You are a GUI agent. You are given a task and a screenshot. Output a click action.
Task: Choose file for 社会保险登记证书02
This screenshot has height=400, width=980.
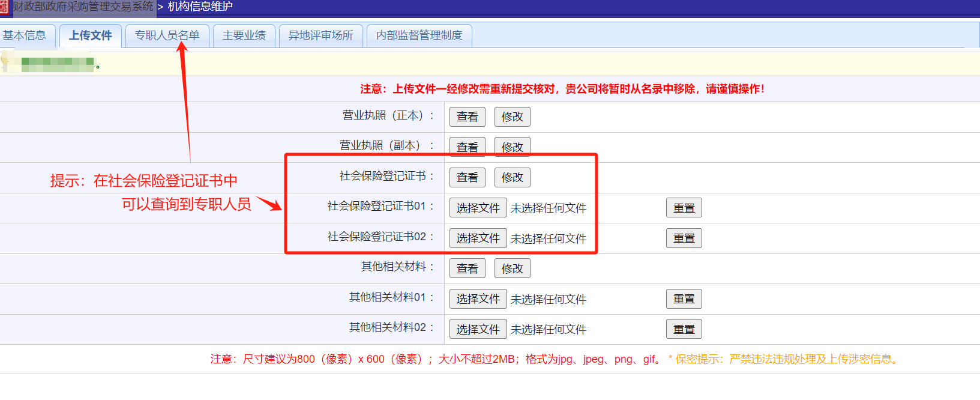[x=478, y=238]
